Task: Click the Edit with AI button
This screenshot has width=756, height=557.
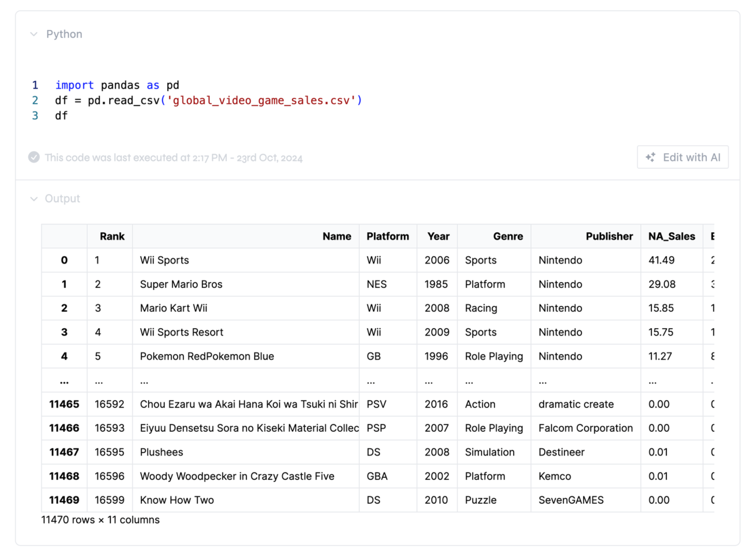Action: tap(682, 157)
